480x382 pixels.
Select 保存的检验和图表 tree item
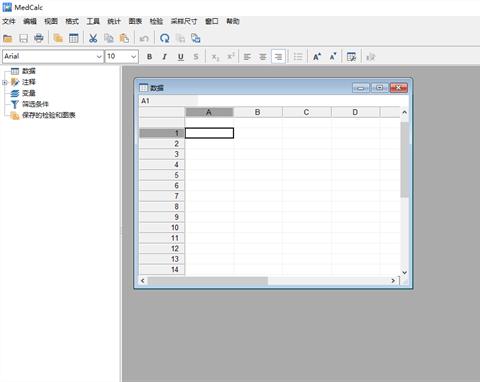(49, 115)
